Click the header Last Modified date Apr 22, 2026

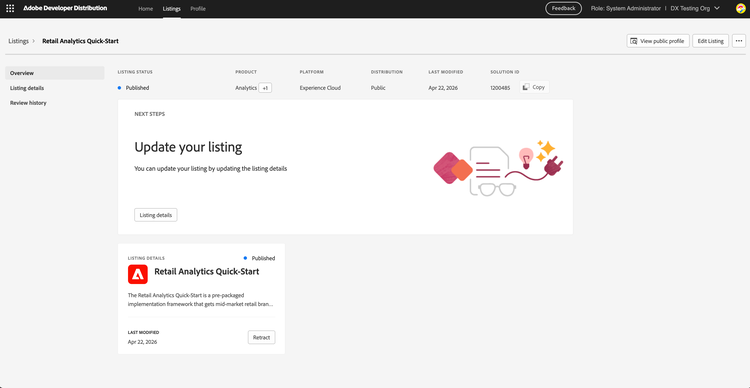(443, 88)
